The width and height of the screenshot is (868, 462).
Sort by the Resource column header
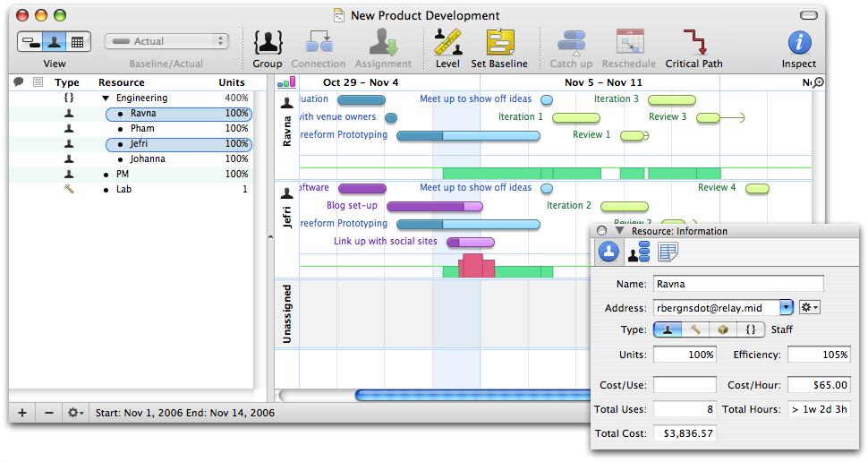121,82
